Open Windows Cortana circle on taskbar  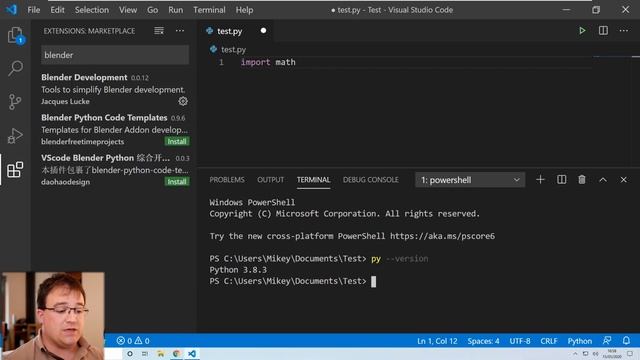pos(129,353)
